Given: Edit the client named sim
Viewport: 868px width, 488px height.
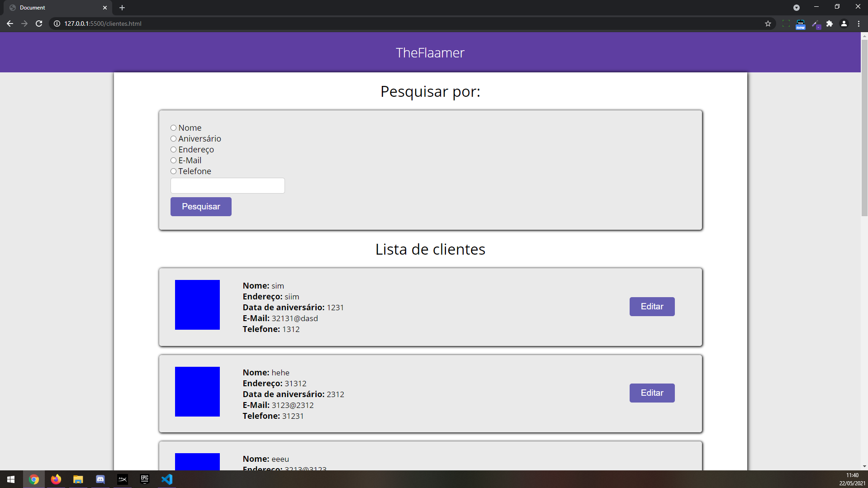Looking at the screenshot, I should 652,307.
